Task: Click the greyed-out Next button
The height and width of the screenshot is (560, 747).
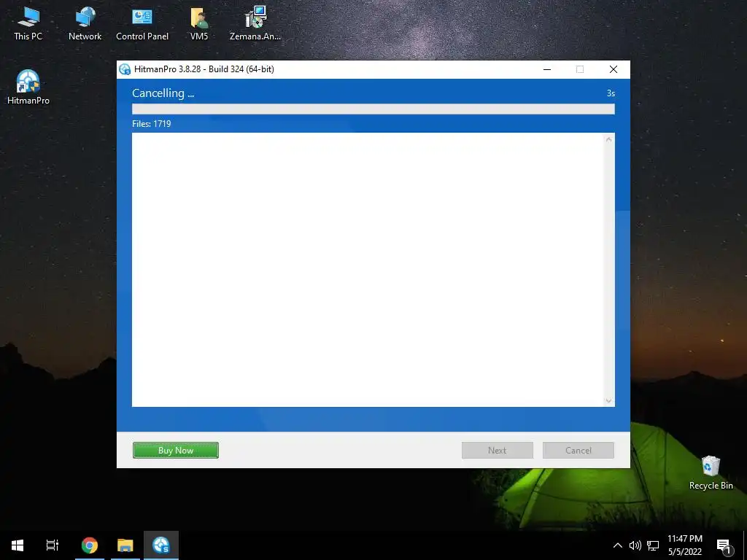Action: click(x=498, y=451)
